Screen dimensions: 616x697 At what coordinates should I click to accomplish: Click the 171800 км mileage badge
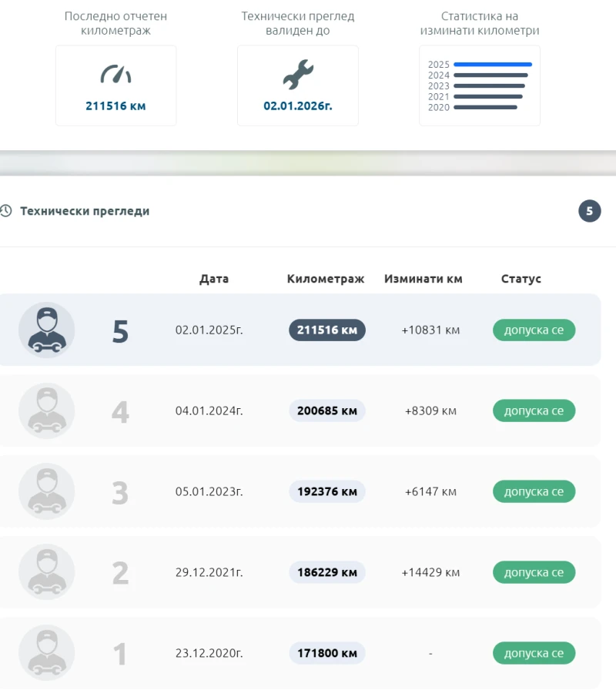pyautogui.click(x=327, y=653)
